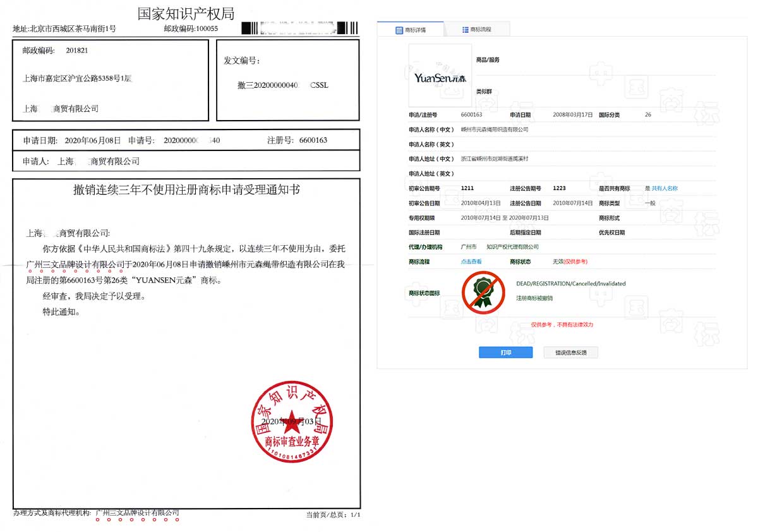Open the 点击查看 trademark process link
758x532 pixels.
pyautogui.click(x=471, y=262)
